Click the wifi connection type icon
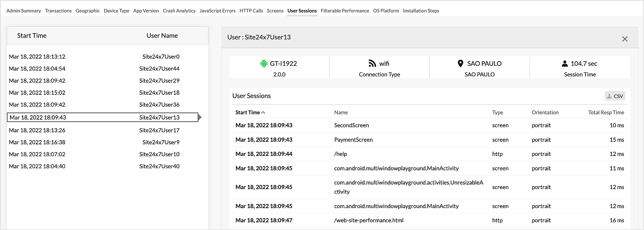 pos(372,63)
